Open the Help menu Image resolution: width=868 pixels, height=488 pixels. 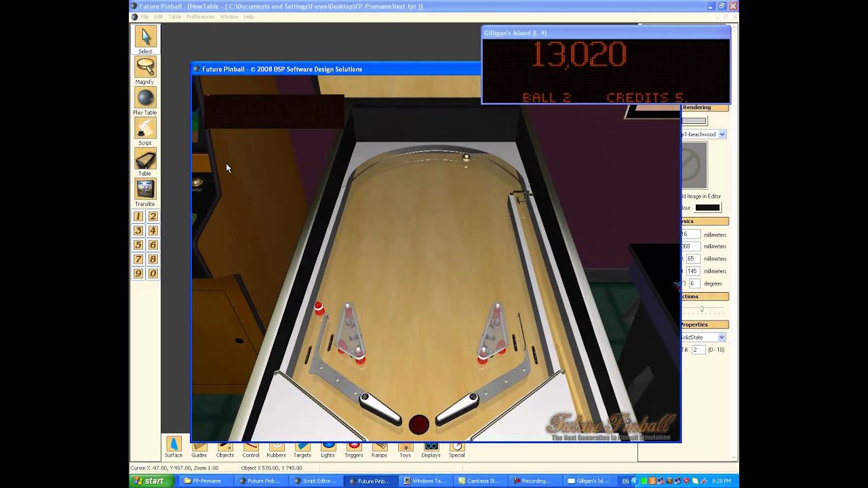pos(249,17)
